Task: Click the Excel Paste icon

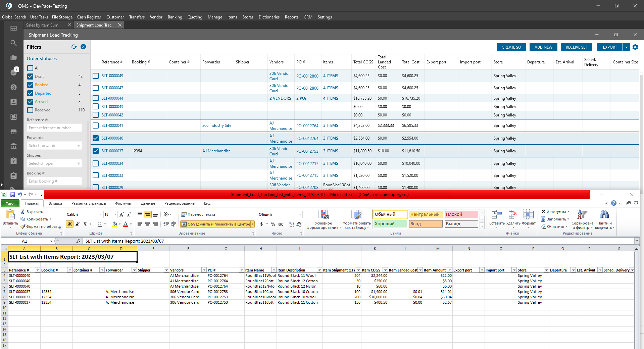Action: [10, 215]
